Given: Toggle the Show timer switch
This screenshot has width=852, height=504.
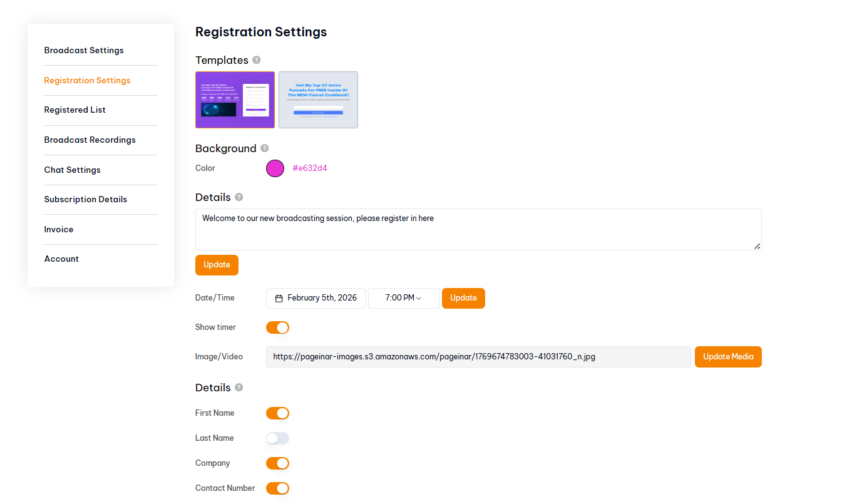Looking at the screenshot, I should pyautogui.click(x=277, y=327).
